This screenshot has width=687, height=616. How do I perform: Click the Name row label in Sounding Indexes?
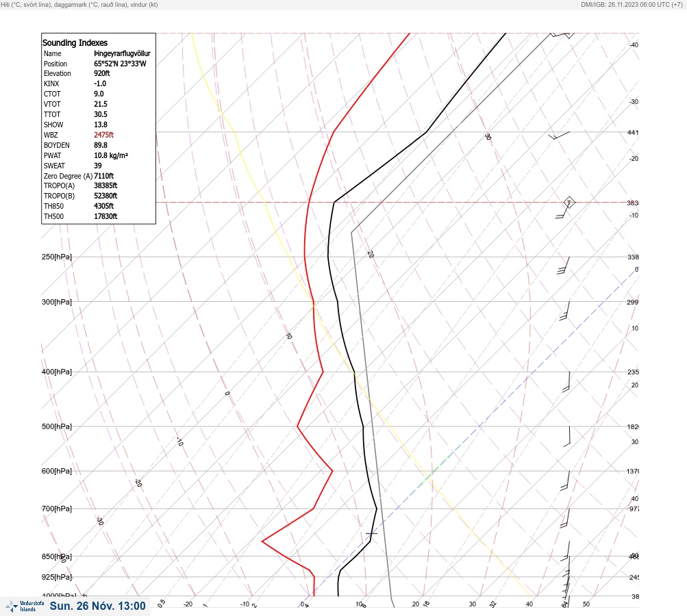(x=53, y=53)
